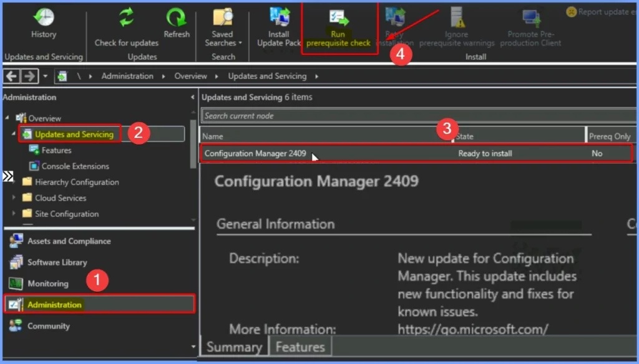Click the Check for updates icon

(x=126, y=17)
